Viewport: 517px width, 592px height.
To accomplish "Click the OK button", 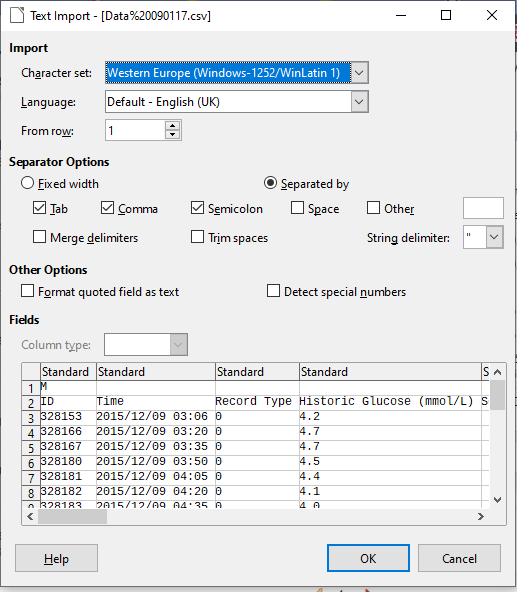I will pos(368,558).
